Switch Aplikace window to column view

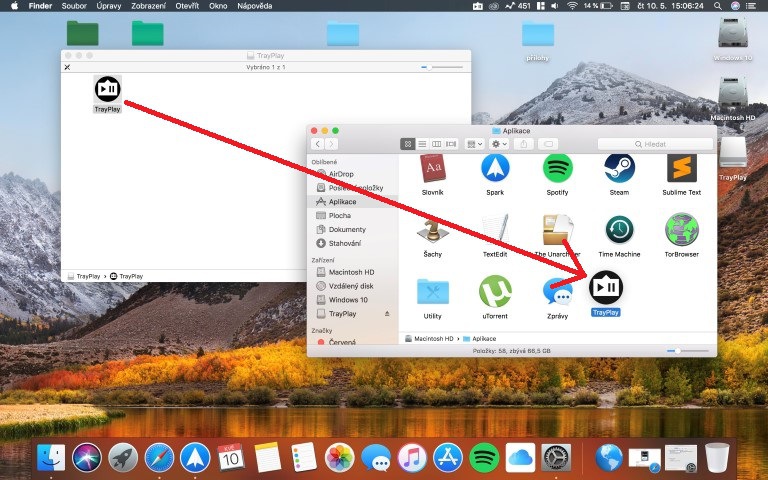pos(436,144)
